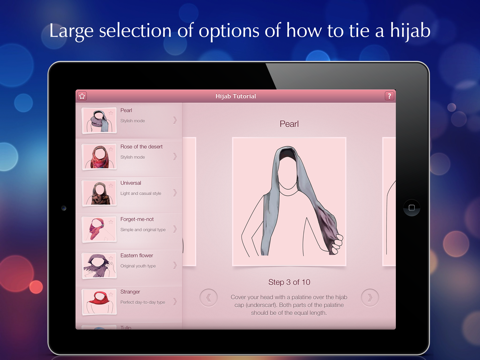The height and width of the screenshot is (360, 480).
Task: Select Eastern flower hijab thumbnail
Action: (99, 266)
